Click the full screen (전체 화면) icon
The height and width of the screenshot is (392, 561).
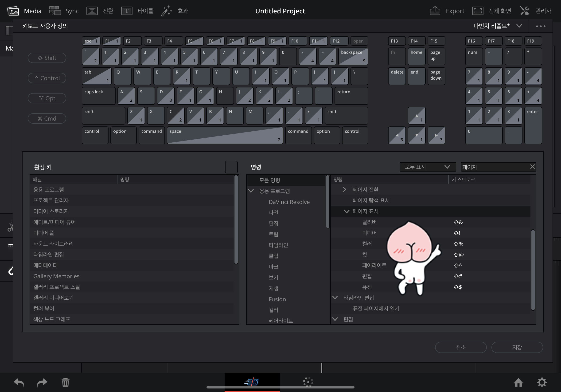click(477, 11)
